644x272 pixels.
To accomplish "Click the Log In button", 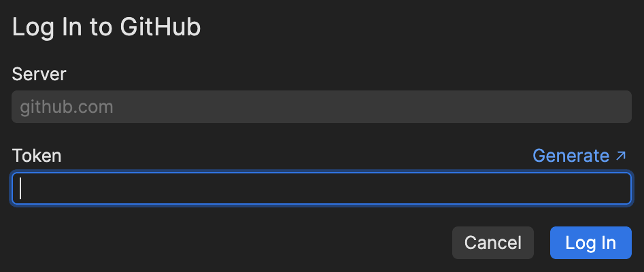I will (590, 243).
